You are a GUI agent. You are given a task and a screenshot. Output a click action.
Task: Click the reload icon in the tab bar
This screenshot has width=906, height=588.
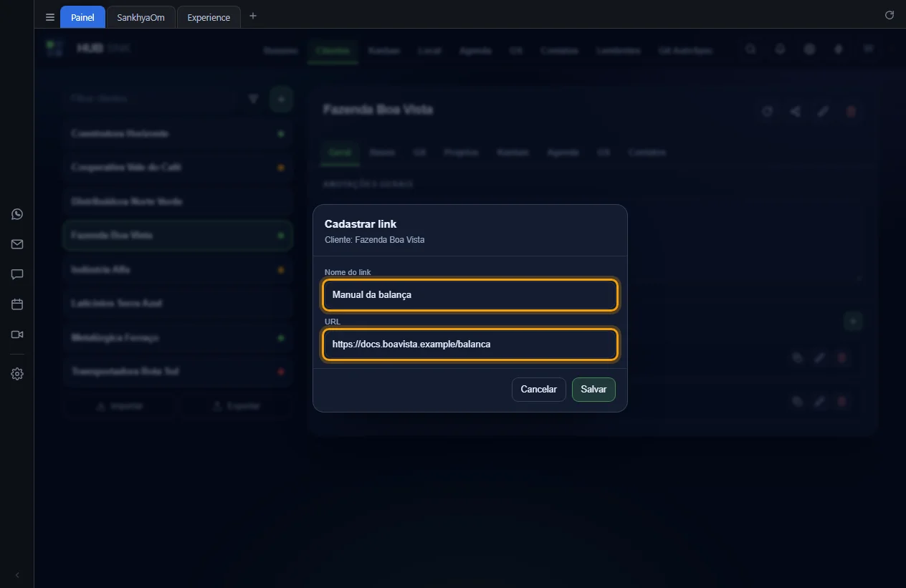(x=890, y=15)
